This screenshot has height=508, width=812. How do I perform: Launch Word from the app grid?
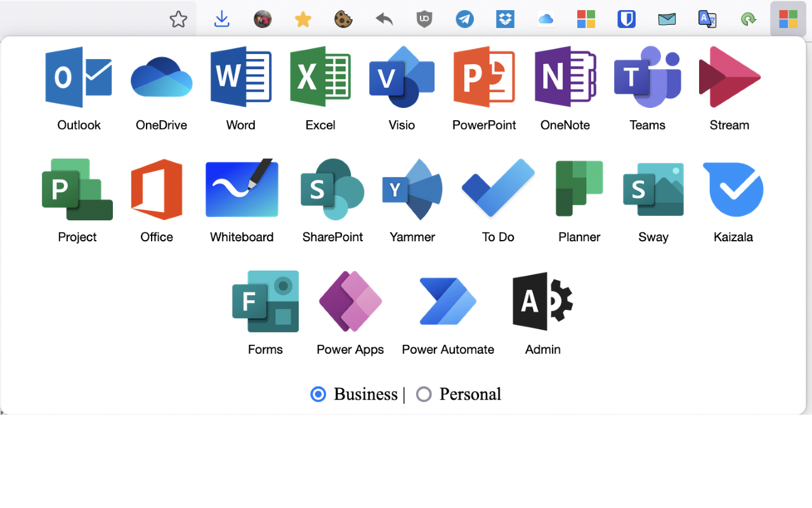pos(241,76)
